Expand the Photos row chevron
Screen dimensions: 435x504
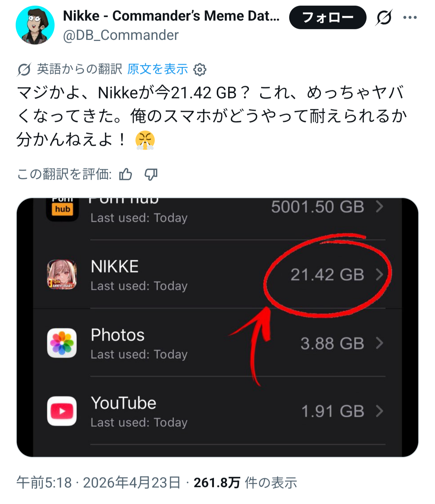pos(379,343)
